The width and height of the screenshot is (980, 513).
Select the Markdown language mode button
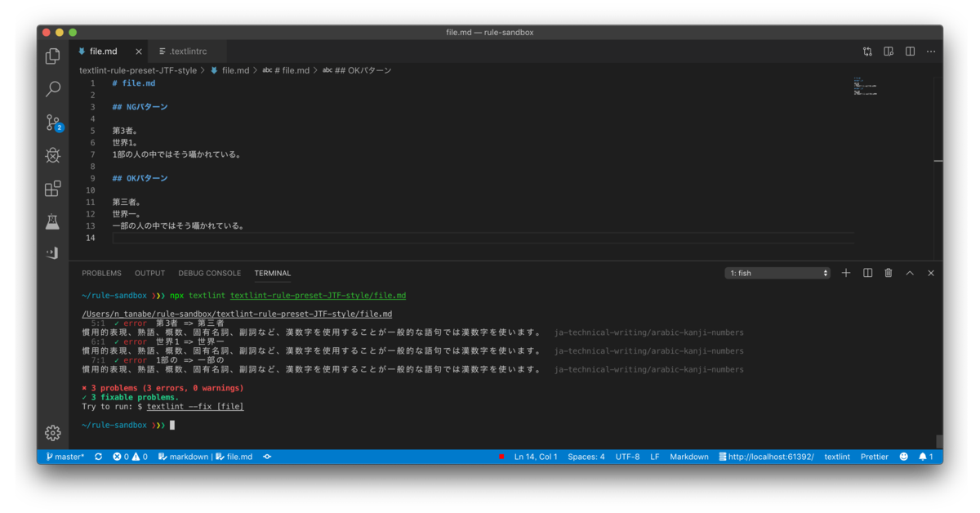689,457
